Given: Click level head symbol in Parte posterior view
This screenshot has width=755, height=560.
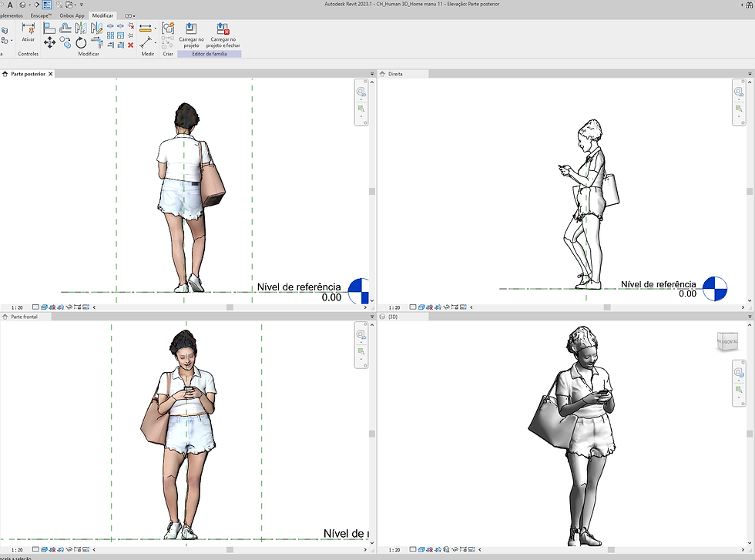Looking at the screenshot, I should (359, 291).
